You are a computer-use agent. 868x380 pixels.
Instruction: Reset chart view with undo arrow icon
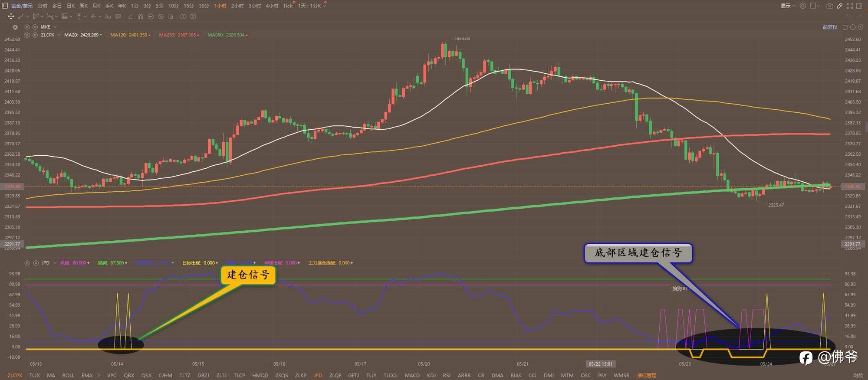[845, 27]
